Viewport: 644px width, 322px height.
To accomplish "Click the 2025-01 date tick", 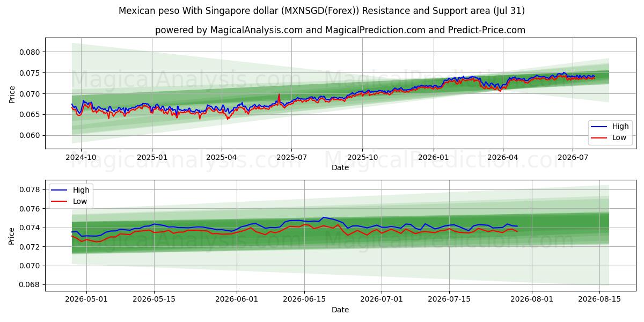I will (x=152, y=157).
